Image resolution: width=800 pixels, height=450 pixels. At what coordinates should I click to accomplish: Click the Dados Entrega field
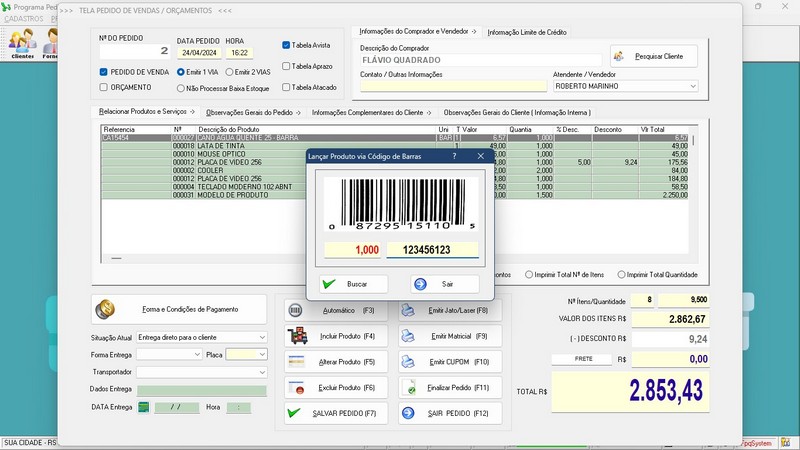click(202, 391)
